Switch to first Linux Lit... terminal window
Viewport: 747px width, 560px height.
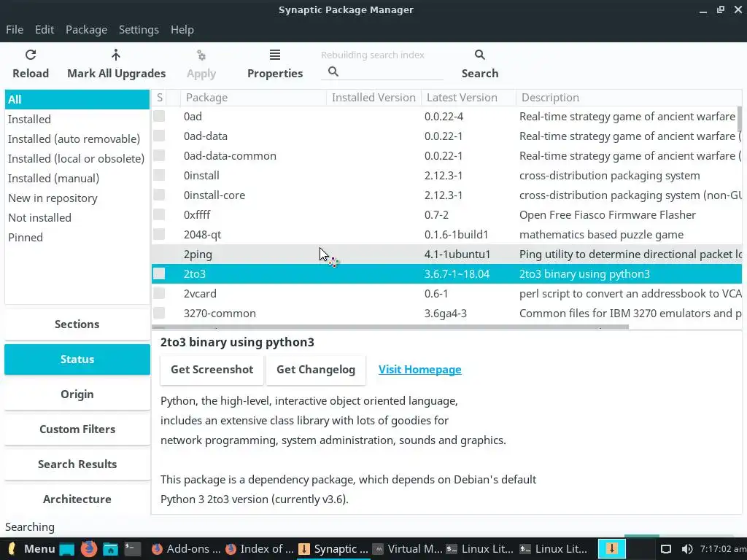481,549
